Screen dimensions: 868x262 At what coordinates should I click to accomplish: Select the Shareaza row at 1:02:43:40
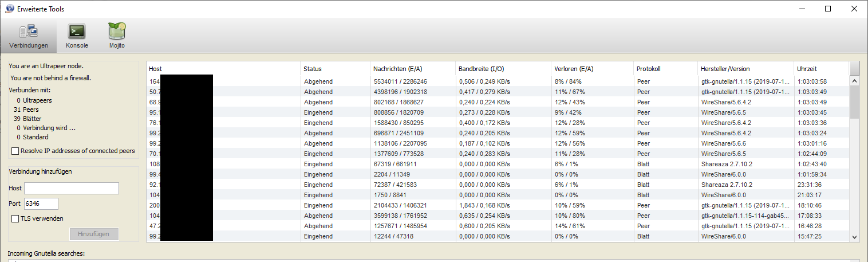(x=498, y=164)
